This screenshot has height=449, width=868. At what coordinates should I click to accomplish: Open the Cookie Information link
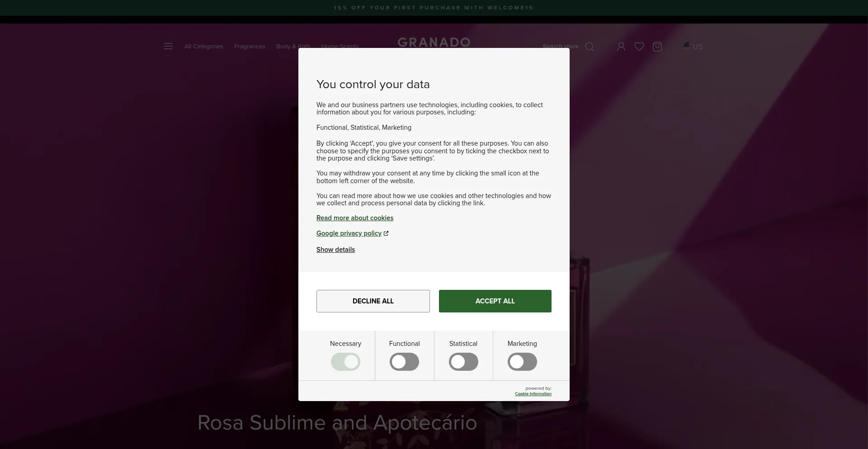click(x=533, y=394)
